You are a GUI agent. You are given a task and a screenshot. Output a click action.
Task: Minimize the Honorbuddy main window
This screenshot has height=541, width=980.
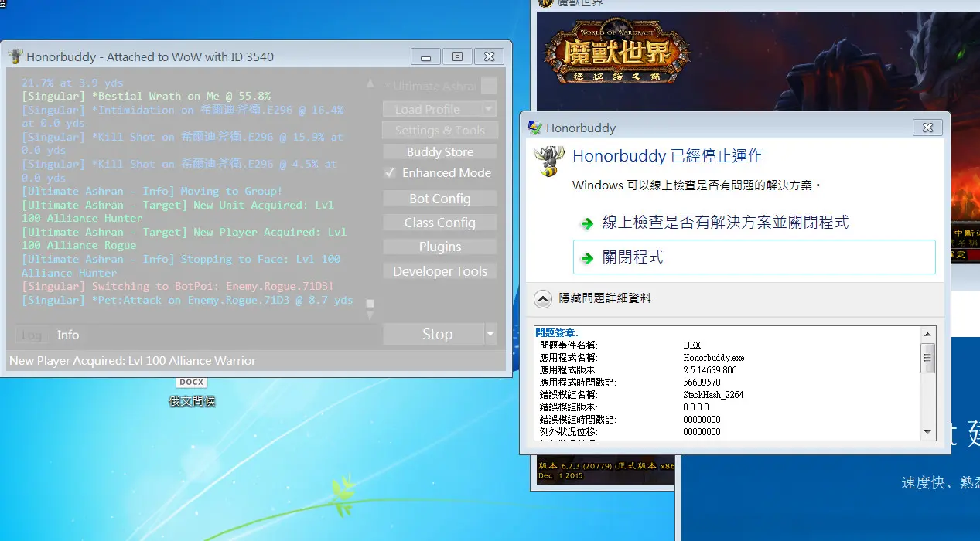click(x=425, y=56)
